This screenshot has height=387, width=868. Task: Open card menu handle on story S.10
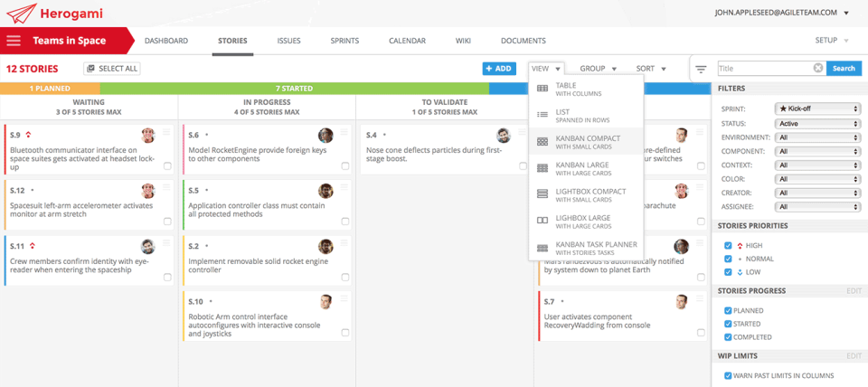[344, 298]
